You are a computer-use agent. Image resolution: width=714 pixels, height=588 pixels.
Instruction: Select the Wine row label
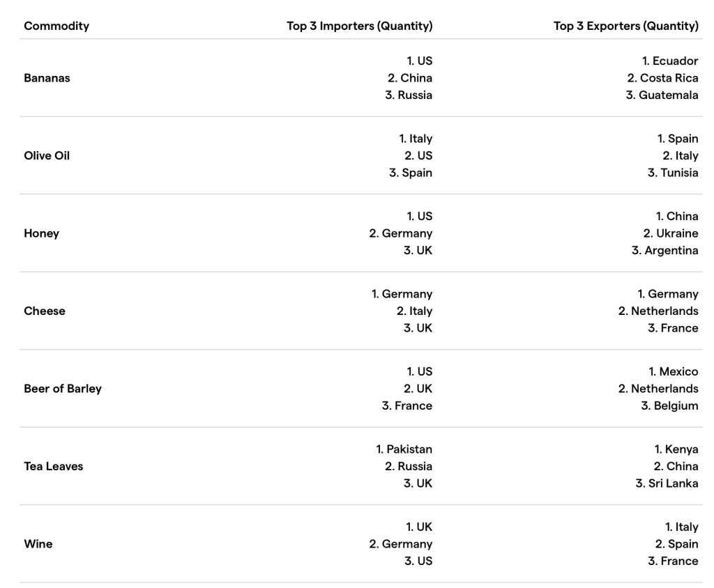point(38,544)
